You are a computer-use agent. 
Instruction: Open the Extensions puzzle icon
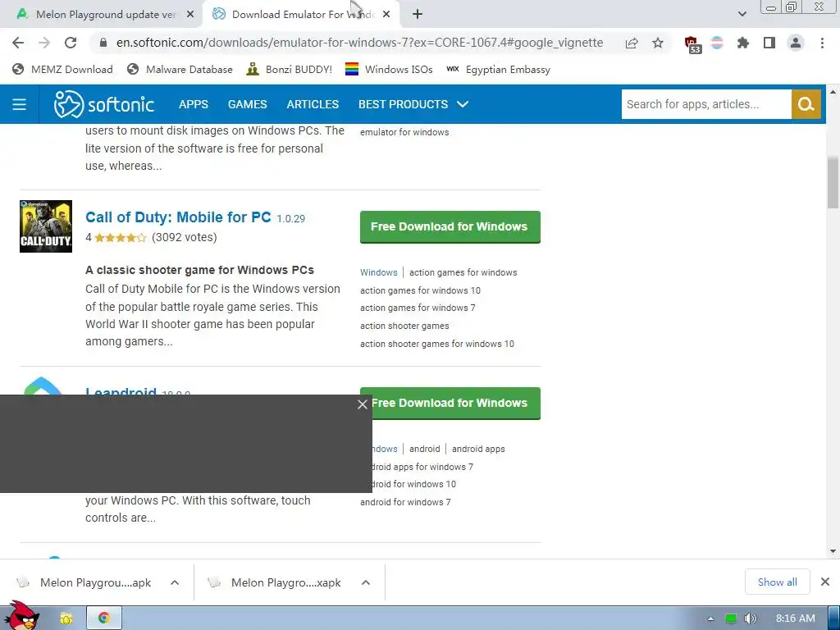click(743, 43)
